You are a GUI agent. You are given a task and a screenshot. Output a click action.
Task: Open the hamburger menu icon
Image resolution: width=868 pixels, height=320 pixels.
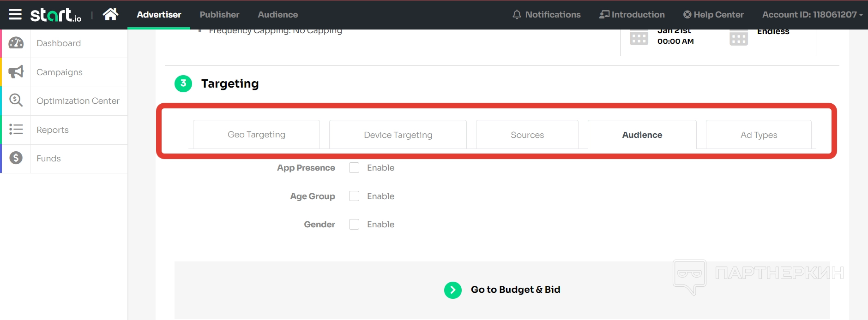[15, 14]
